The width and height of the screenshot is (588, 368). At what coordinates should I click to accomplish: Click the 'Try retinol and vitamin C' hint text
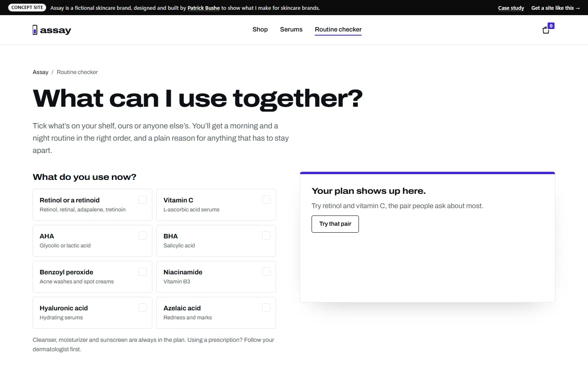point(397,206)
